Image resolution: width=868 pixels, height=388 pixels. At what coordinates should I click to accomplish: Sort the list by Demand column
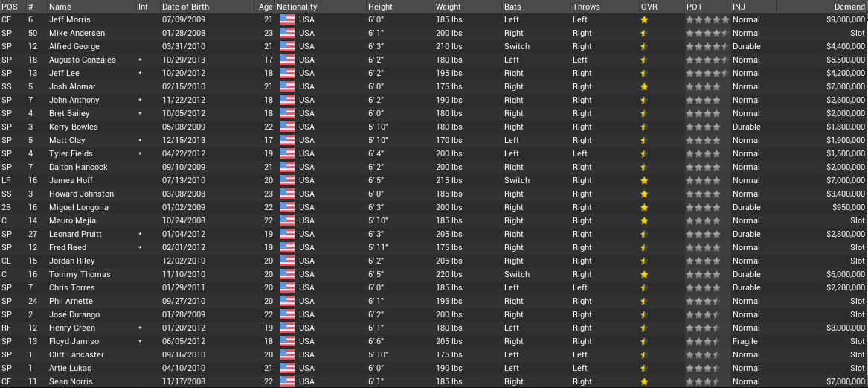pos(849,7)
